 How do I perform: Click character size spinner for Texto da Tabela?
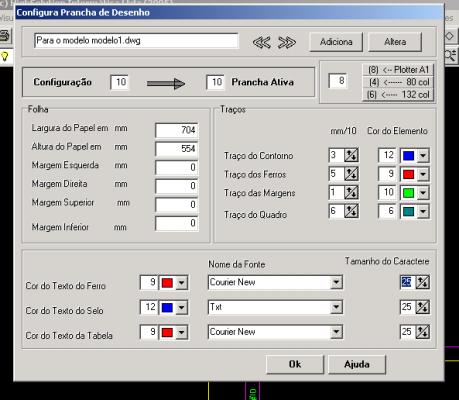pos(422,332)
